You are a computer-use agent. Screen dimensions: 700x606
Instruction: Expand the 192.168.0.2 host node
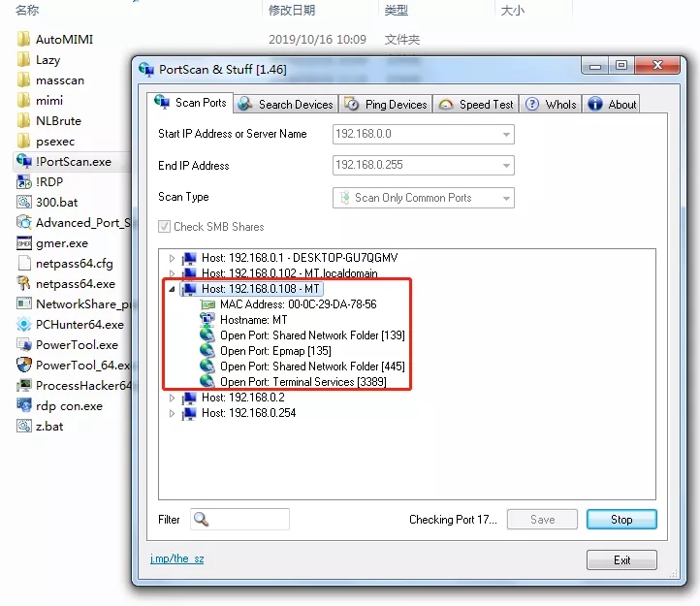[x=173, y=398]
